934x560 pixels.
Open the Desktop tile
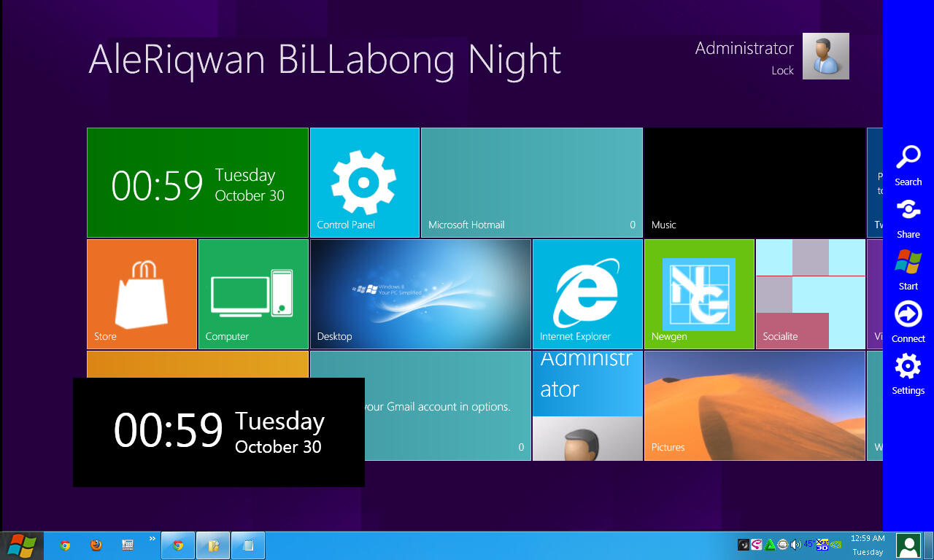[420, 294]
